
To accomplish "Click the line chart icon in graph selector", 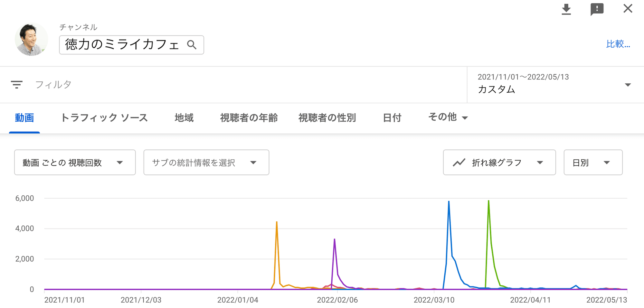I will pos(459,162).
